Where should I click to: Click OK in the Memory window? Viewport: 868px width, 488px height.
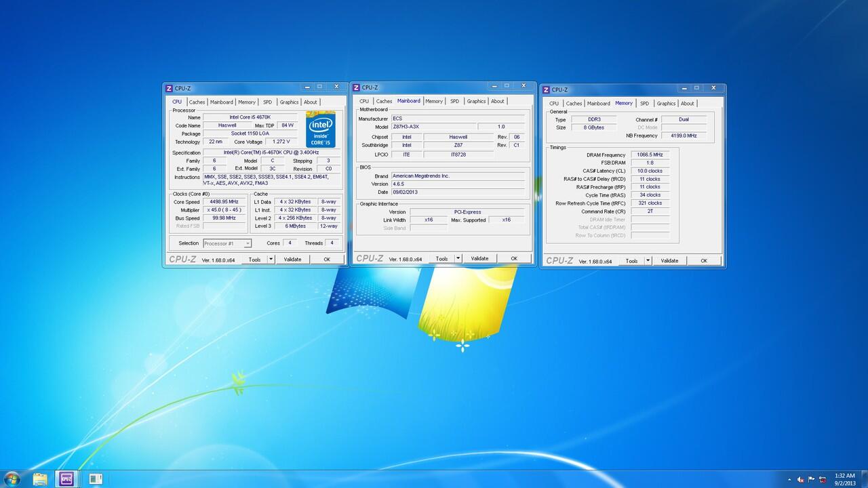pyautogui.click(x=704, y=261)
